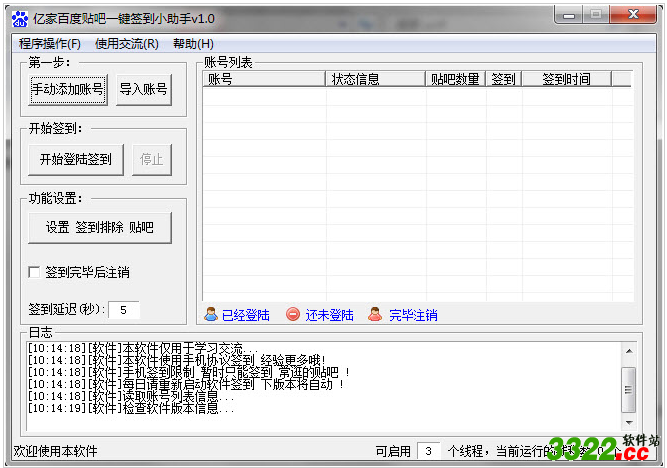Open the 帮助(H) menu

193,43
